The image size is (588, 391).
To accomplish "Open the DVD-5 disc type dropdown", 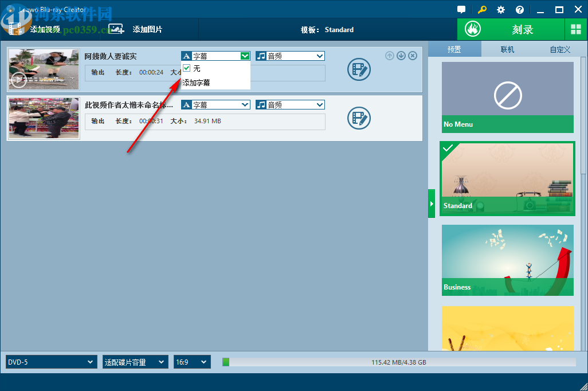I will [50, 362].
